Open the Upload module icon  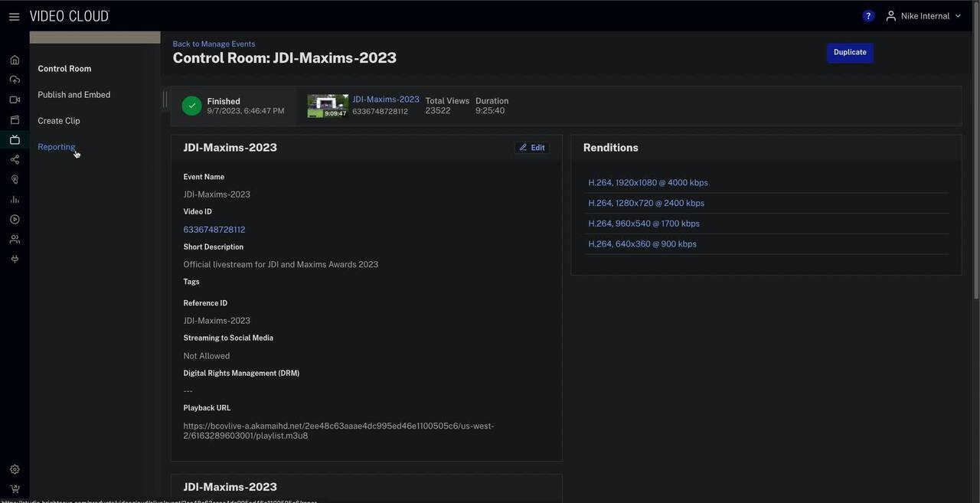(15, 80)
